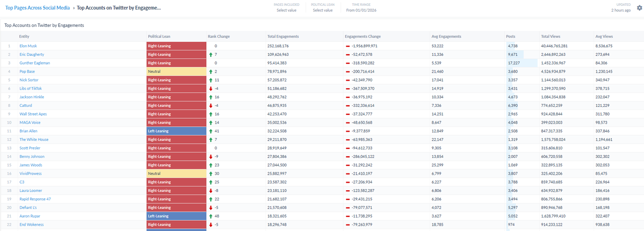Viewport: 644px width, 231px height.
Task: Click the Left-Leaning cell for Brian Allen
Action: [176, 131]
